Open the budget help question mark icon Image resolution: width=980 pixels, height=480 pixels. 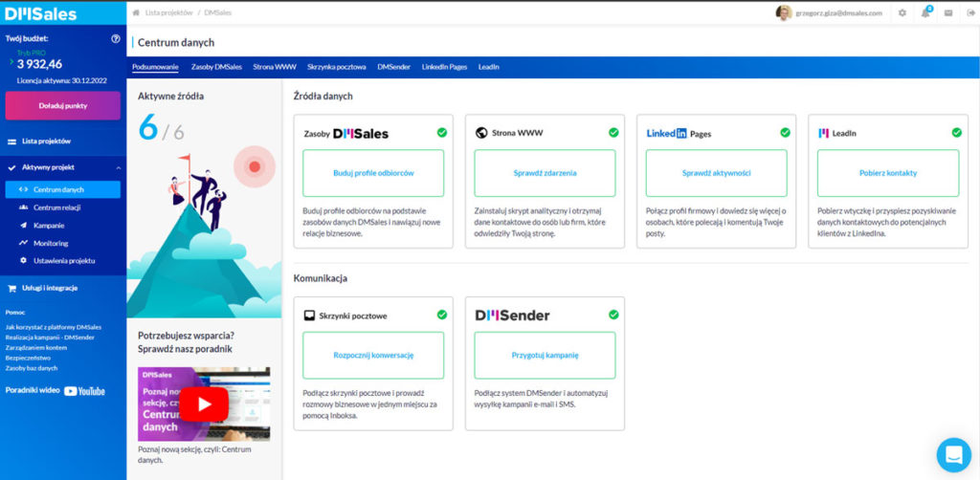click(x=116, y=38)
